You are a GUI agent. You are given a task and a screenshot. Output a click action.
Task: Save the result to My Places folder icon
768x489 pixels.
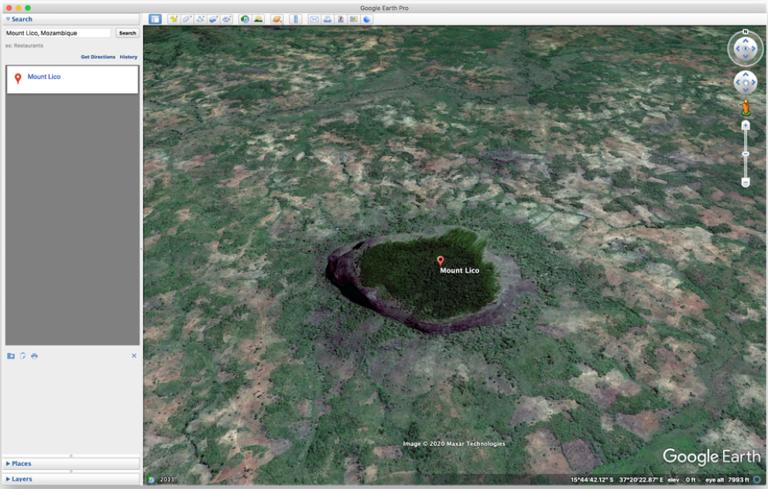[x=11, y=356]
